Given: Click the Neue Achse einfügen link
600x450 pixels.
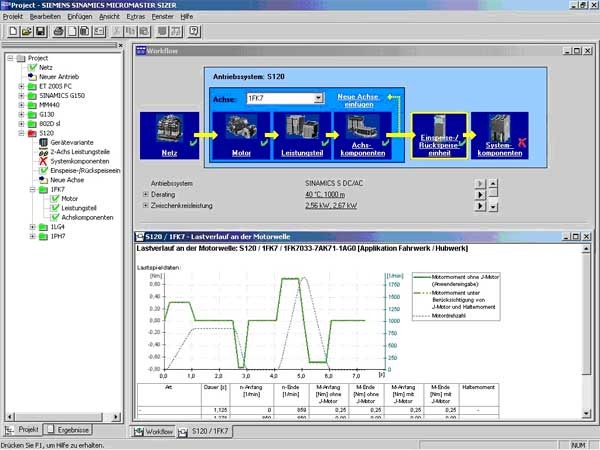Looking at the screenshot, I should click(x=360, y=98).
